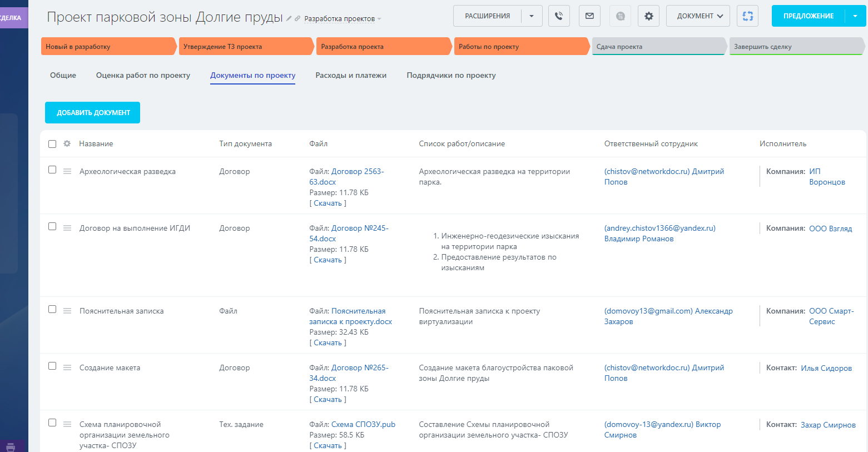868x452 pixels.
Task: Open the Документ dropdown menu
Action: [700, 16]
